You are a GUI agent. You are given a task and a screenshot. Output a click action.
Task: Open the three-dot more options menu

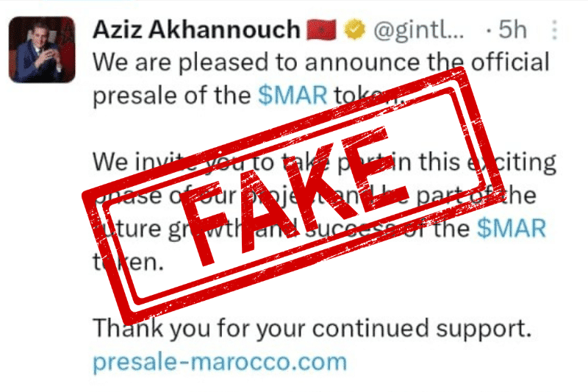(555, 29)
